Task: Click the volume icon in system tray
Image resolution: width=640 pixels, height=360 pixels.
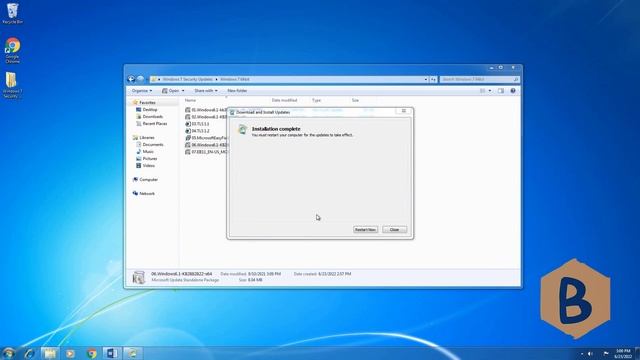Action: (x=590, y=353)
